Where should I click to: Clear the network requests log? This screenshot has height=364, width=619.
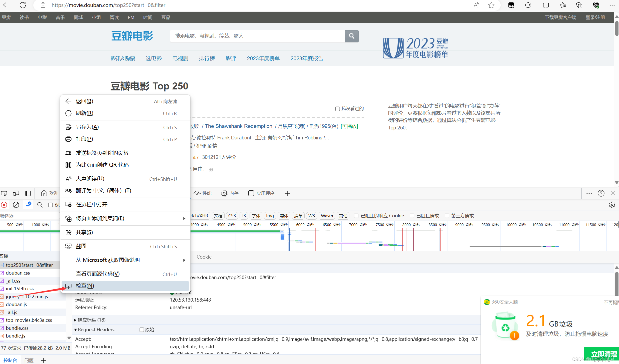tap(16, 205)
